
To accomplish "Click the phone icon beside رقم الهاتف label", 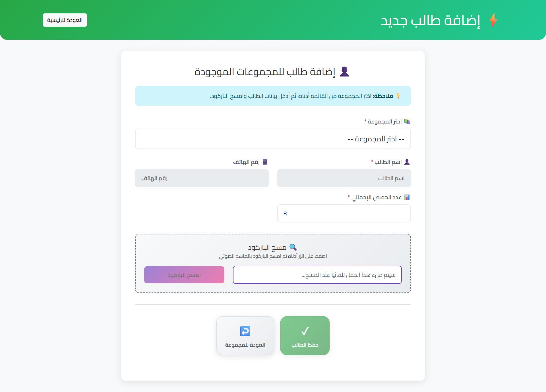I will [x=265, y=162].
